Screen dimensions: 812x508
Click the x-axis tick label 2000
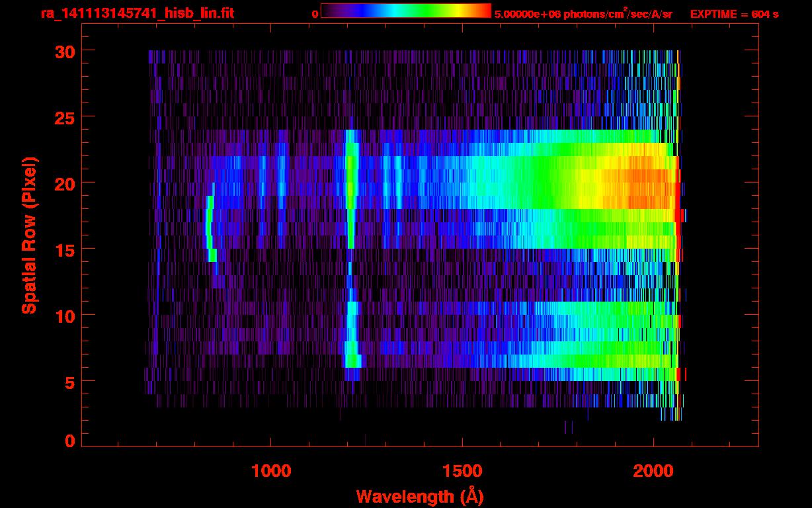pyautogui.click(x=653, y=470)
